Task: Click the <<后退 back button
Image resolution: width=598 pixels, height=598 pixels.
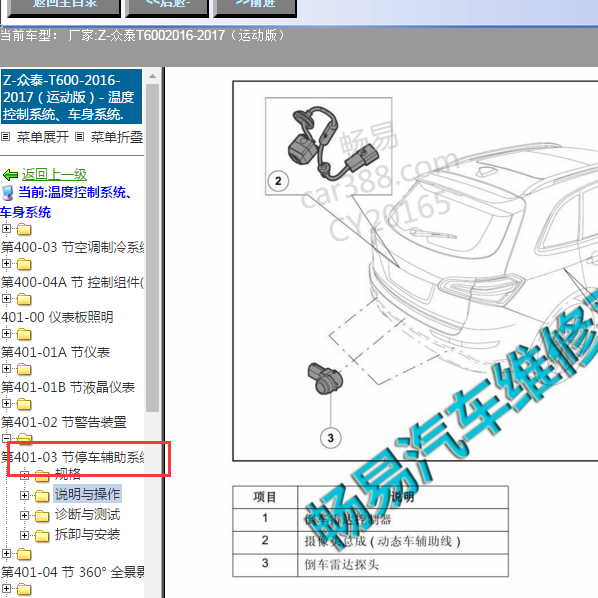Action: click(x=167, y=7)
